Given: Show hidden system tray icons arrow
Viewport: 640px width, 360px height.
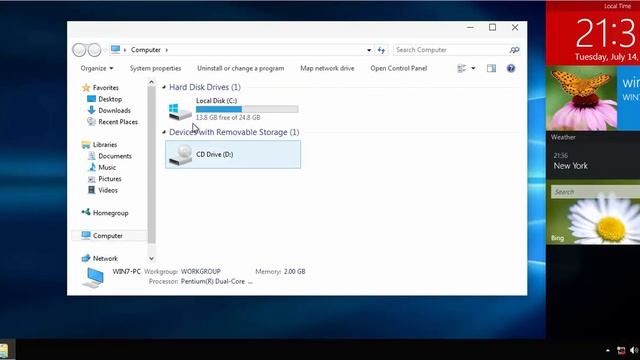Looking at the screenshot, I should point(608,350).
